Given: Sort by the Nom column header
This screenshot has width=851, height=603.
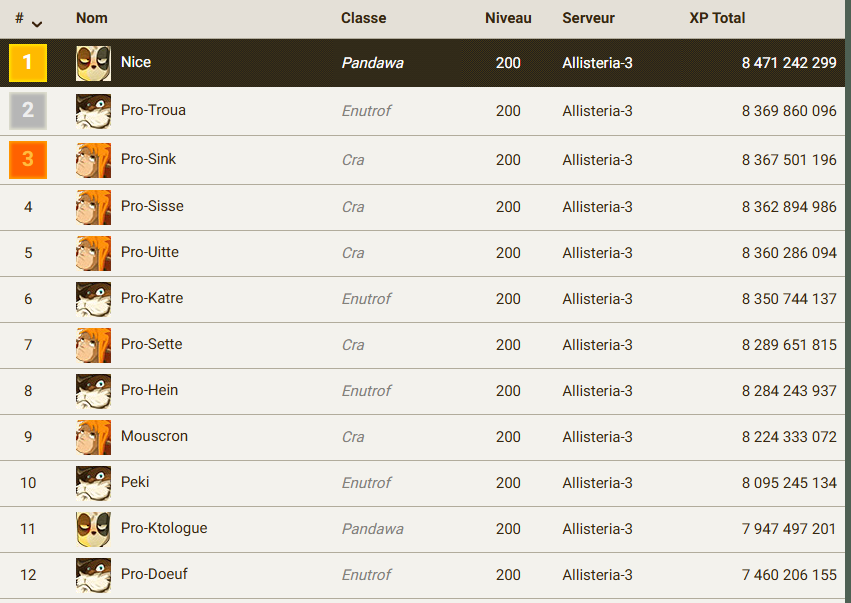Looking at the screenshot, I should click(x=92, y=18).
